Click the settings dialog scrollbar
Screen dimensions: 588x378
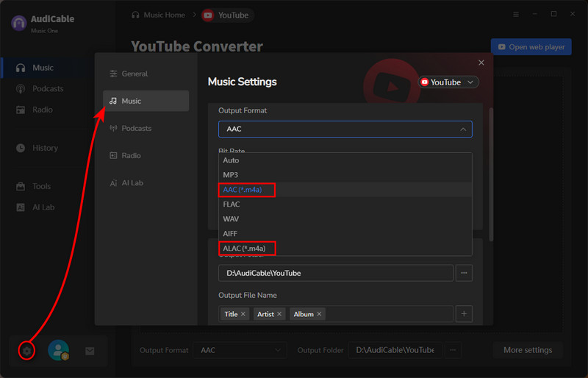tap(491, 174)
